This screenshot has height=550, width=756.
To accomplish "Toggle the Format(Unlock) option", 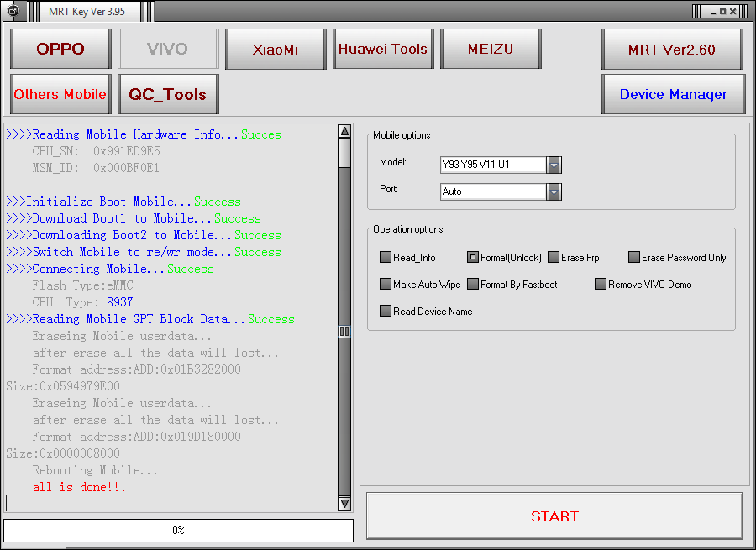I will 473,258.
